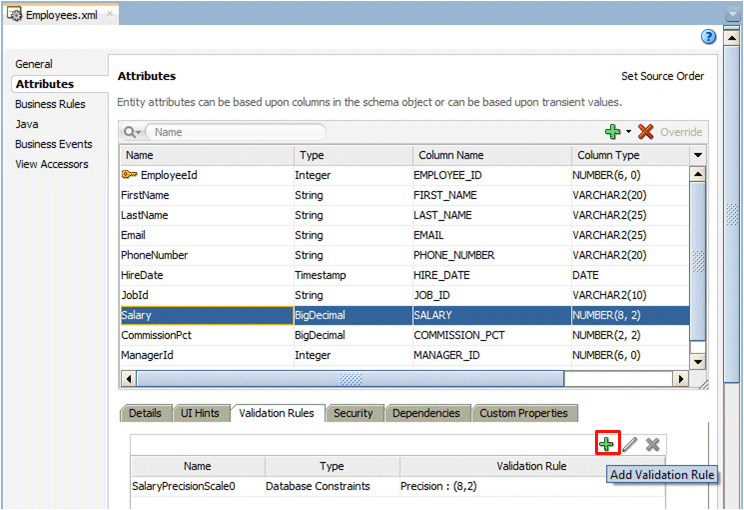Click the gray X delete validation rule icon

(652, 445)
